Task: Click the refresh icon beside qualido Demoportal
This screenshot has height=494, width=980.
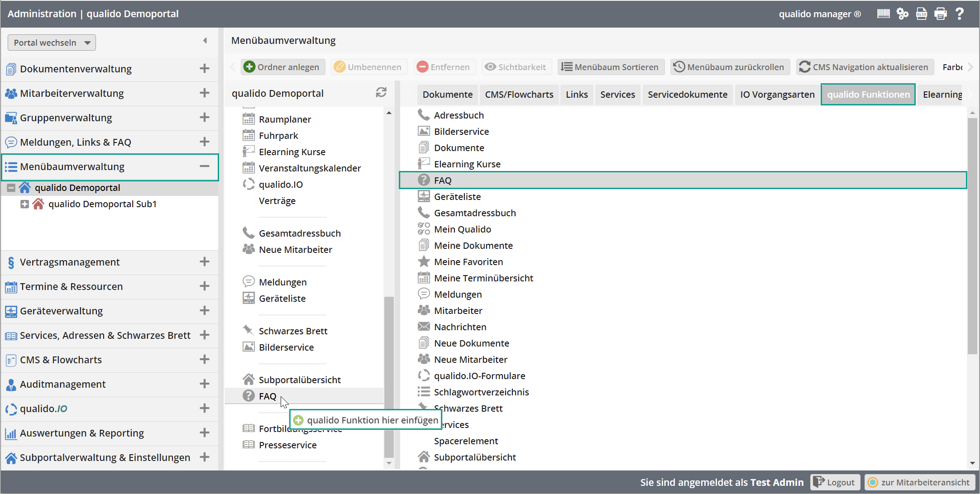Action: pos(381,92)
